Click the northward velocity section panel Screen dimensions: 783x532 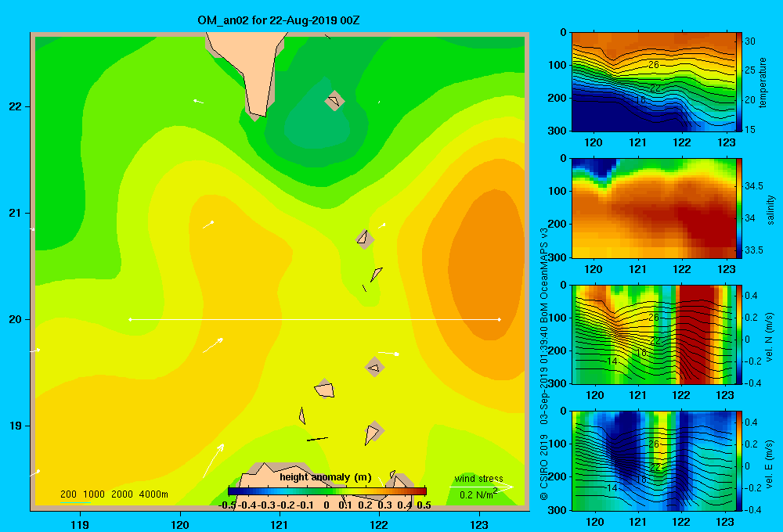[653, 334]
